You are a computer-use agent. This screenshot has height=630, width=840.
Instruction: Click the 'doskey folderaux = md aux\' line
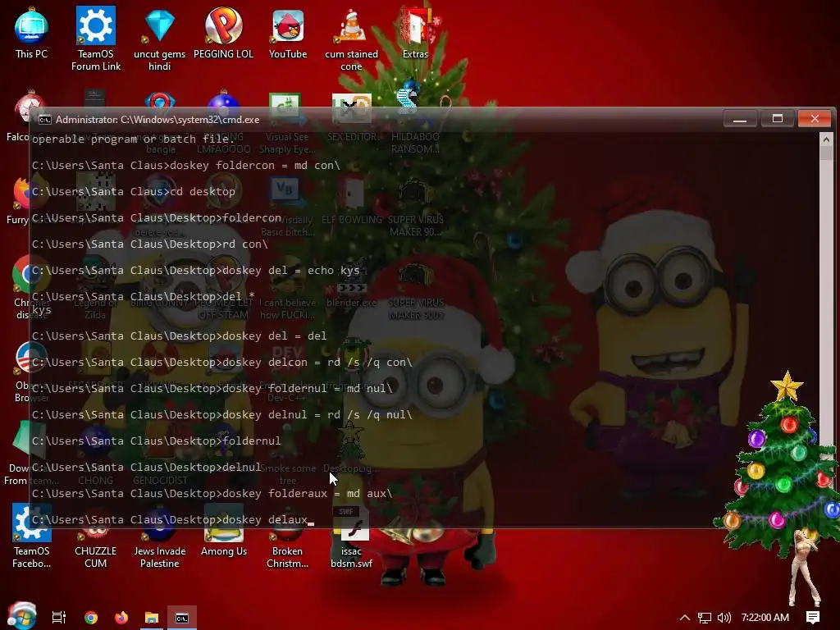212,493
